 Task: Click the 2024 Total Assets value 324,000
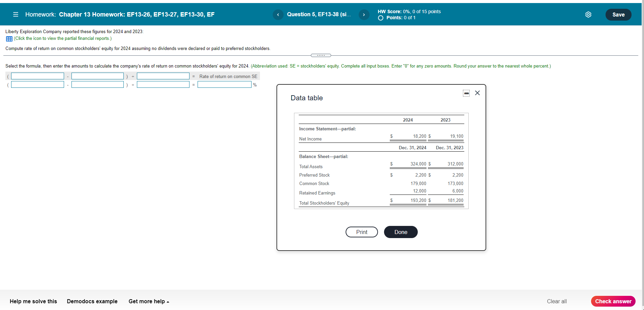click(x=418, y=164)
